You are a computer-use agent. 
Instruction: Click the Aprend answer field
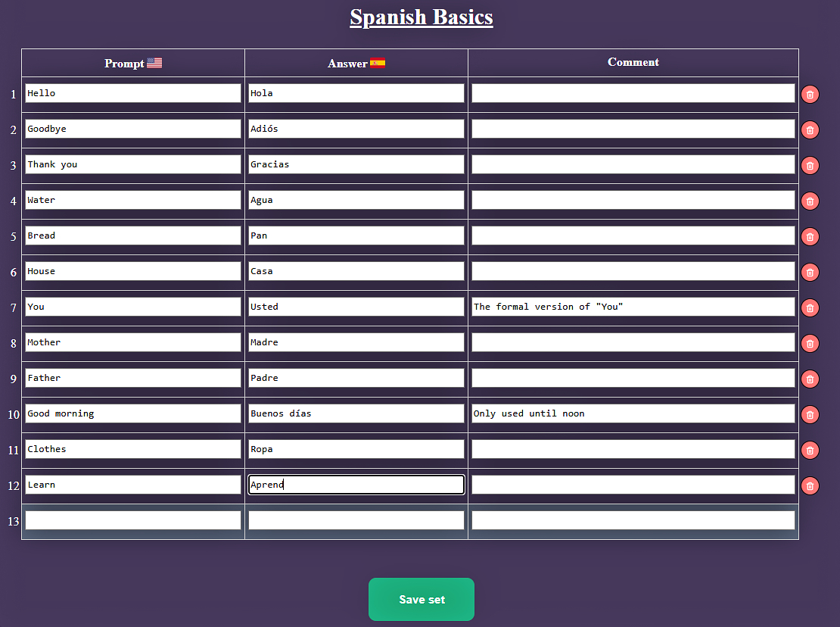[356, 485]
